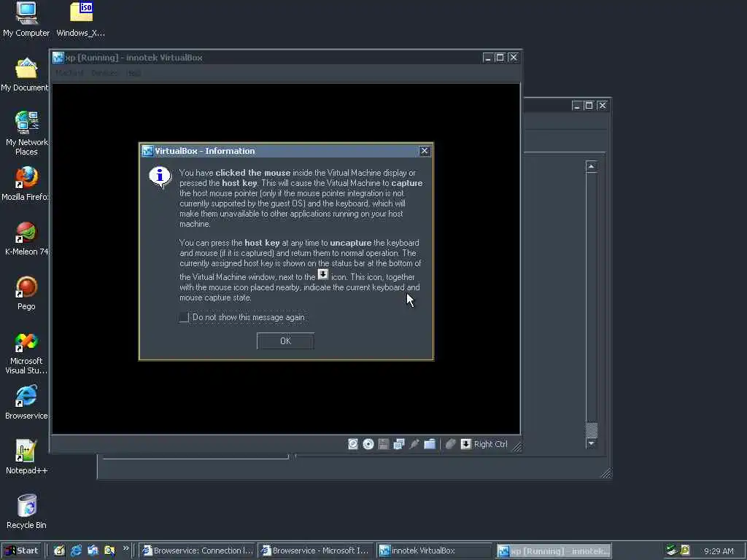Click the first quick launch icon next to Start

point(59,551)
